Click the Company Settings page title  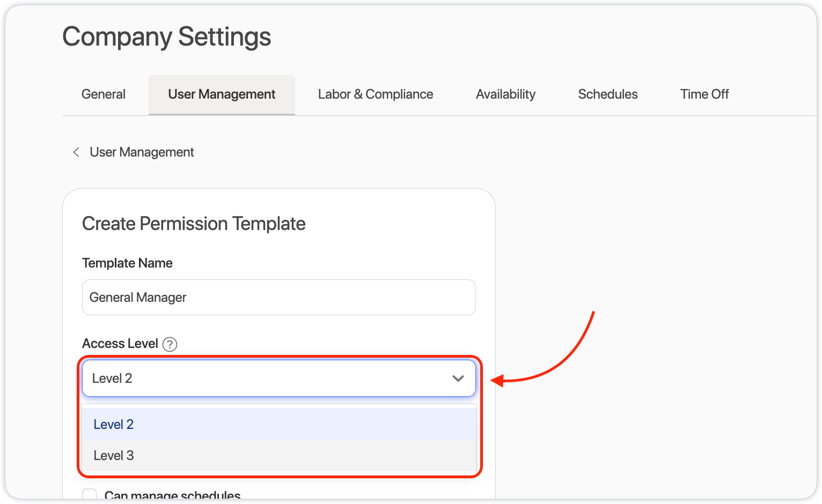[167, 37]
